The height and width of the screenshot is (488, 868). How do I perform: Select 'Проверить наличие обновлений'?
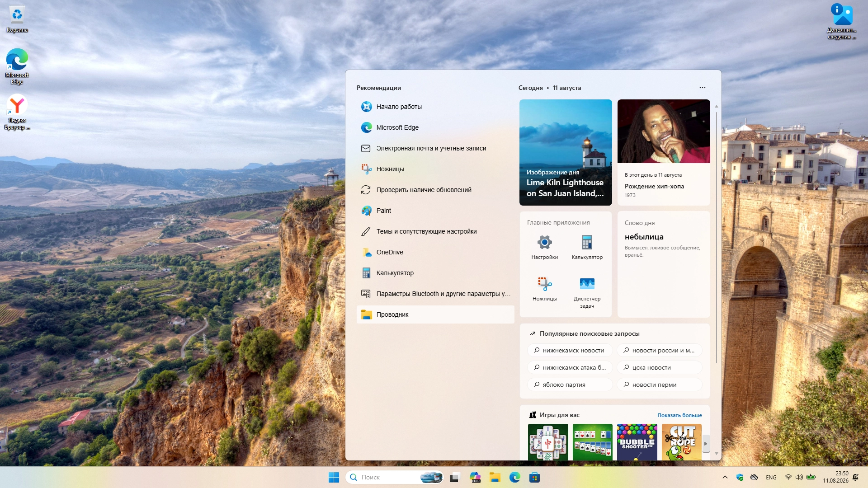pyautogui.click(x=435, y=190)
